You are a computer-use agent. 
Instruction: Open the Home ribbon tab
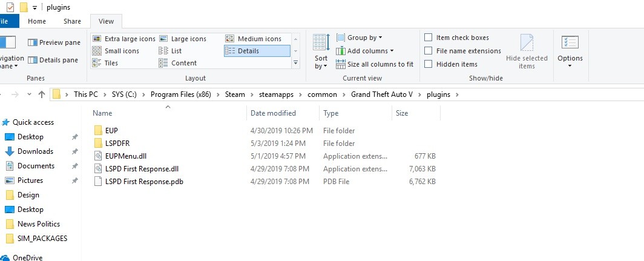pos(37,21)
